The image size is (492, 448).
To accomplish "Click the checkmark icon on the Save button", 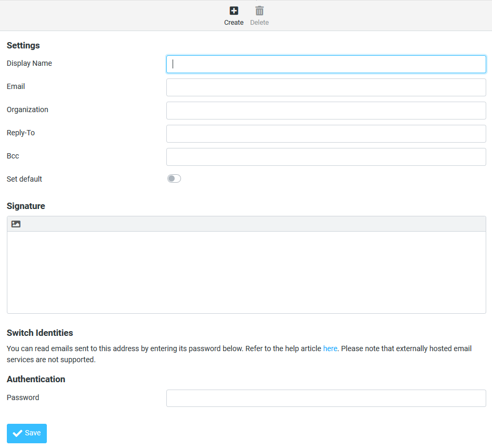I will 17,433.
